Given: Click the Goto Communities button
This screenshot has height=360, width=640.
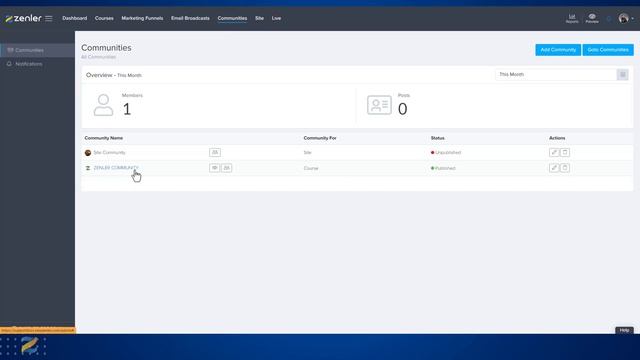Looking at the screenshot, I should pyautogui.click(x=608, y=50).
